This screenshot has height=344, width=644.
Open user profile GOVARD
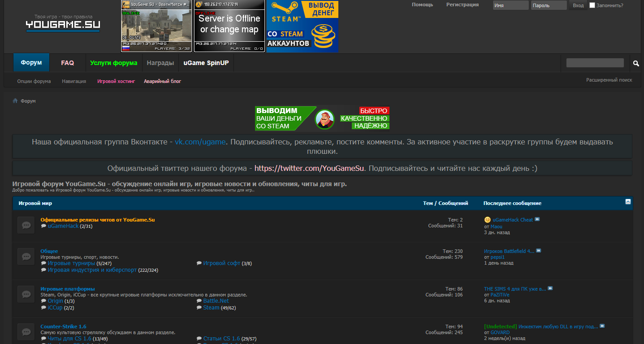pos(500,332)
